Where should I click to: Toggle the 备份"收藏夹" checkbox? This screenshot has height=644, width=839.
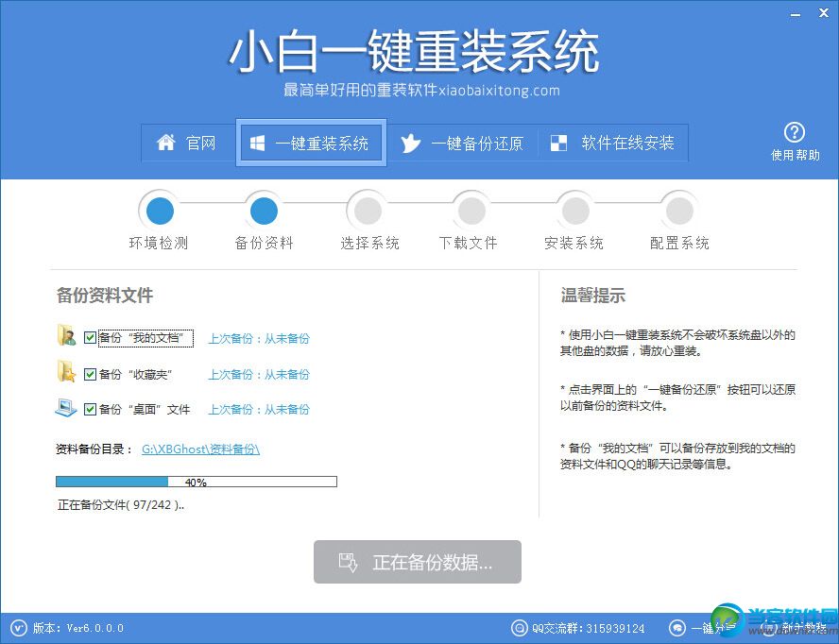tap(90, 374)
